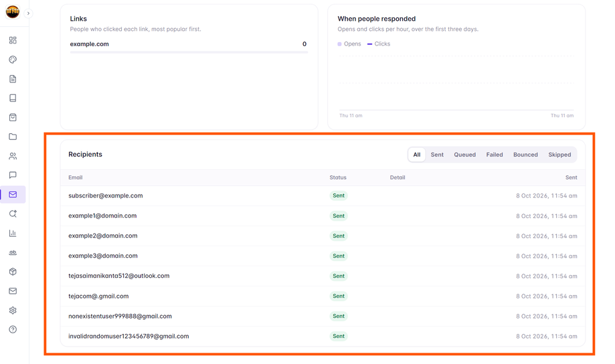Click sent timestamp for subscriber@example.com row
This screenshot has width=615, height=364.
(546, 195)
